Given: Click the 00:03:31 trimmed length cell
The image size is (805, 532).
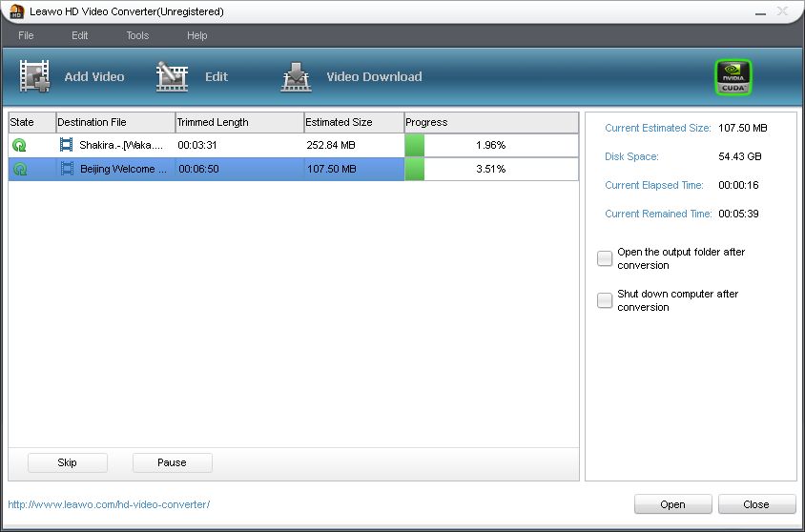Looking at the screenshot, I should [197, 145].
